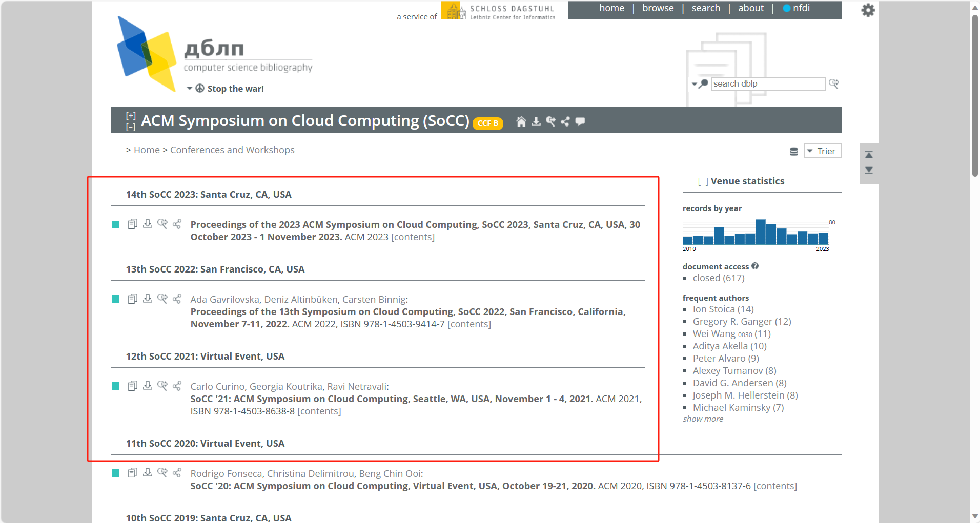The height and width of the screenshot is (523, 980).
Task: Open contents link for SoCC '21
Action: pos(319,411)
